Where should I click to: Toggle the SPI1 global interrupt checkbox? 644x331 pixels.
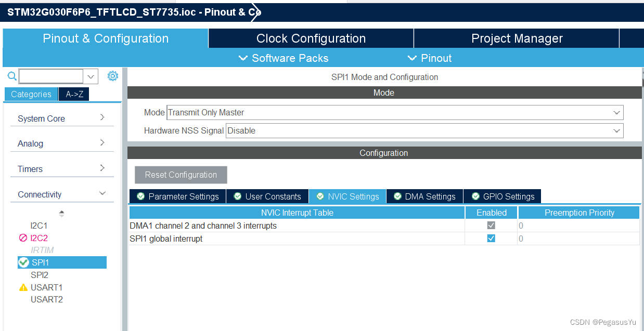[491, 239]
